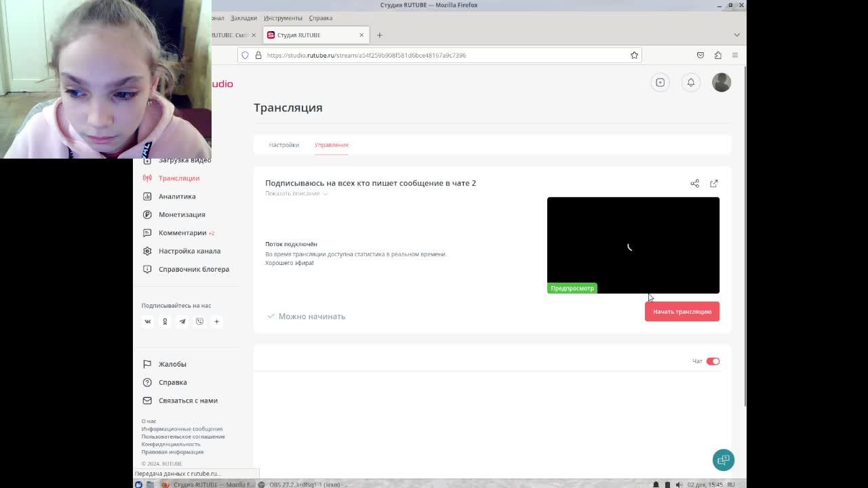Select Студия RUTUBE Firefox window in taskbar
This screenshot has width=868, height=488.
click(x=208, y=485)
